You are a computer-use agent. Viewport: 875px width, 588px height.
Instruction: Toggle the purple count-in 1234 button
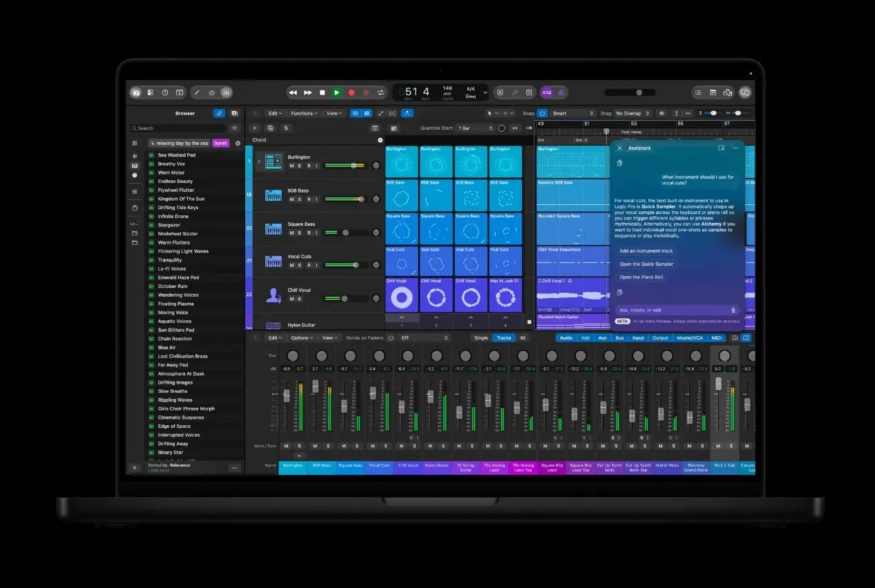point(547,92)
